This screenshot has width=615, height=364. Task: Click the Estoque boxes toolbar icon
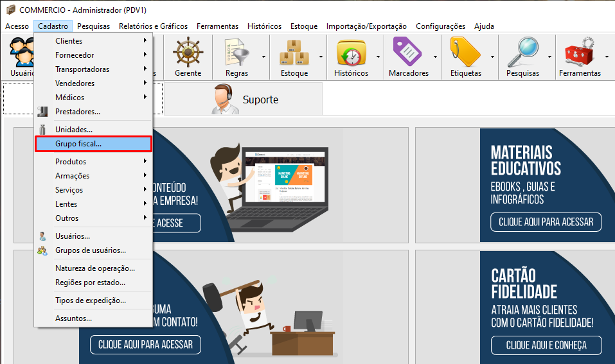tap(294, 52)
